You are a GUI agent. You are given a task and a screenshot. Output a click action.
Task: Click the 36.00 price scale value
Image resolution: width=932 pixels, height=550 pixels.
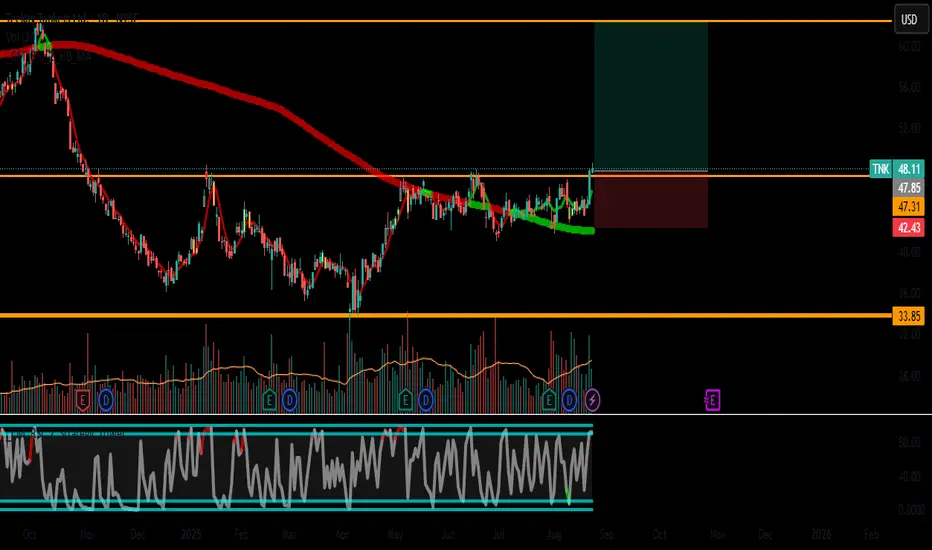[909, 293]
